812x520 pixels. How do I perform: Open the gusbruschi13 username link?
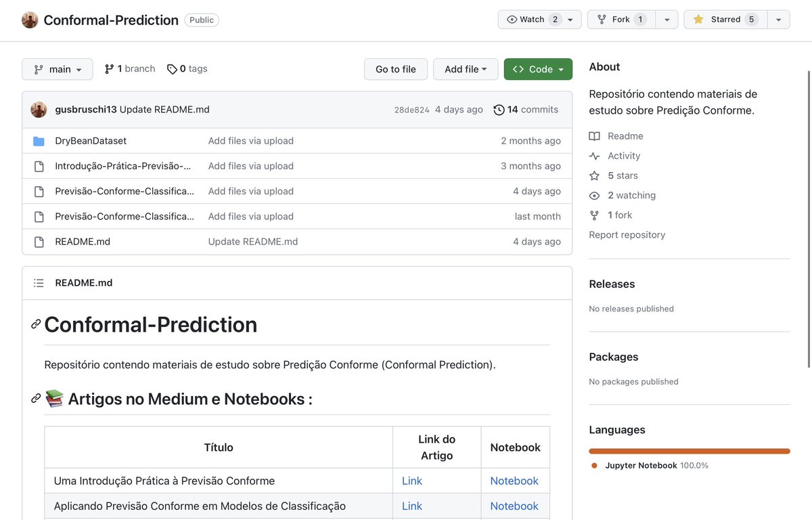tap(86, 110)
